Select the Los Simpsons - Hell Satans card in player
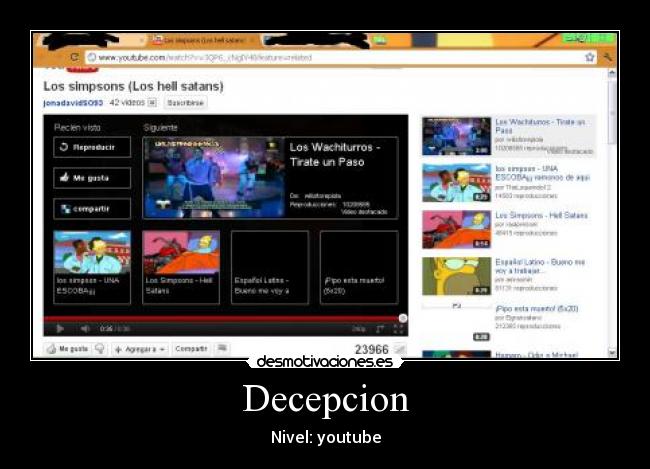650x469 pixels. [181, 267]
